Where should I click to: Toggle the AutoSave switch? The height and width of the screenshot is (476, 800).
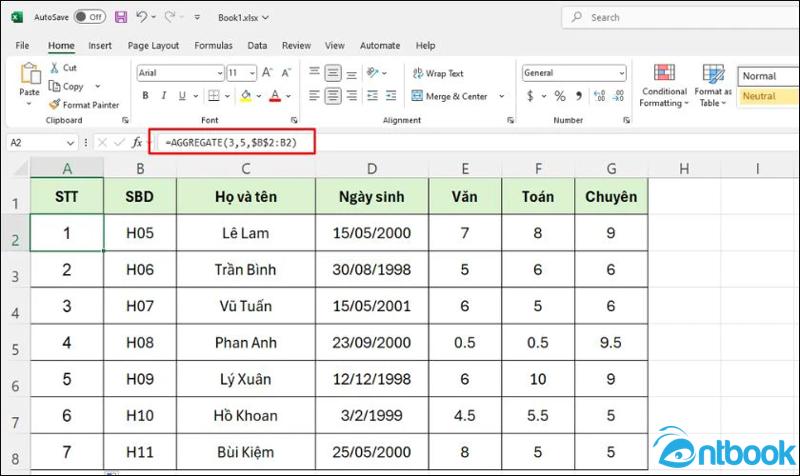point(89,17)
